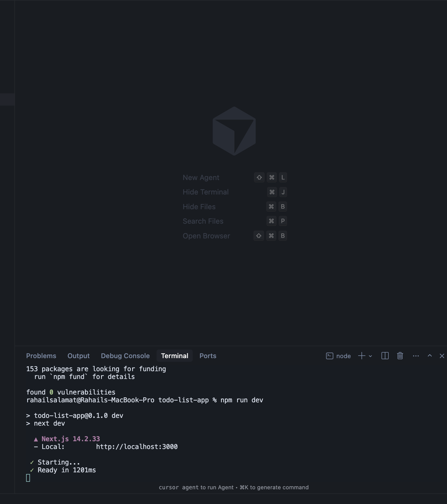Viewport: 447px width, 504px height.
Task: Close the bottom panel
Action: pyautogui.click(x=442, y=356)
